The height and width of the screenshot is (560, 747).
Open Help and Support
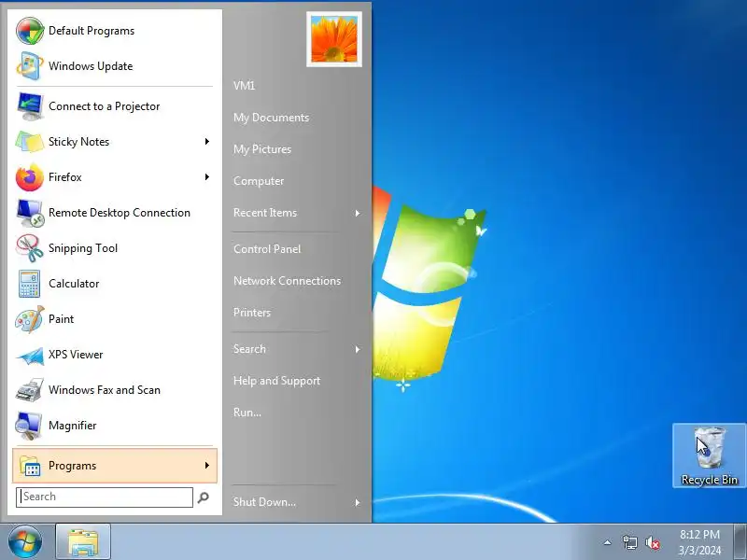276,381
